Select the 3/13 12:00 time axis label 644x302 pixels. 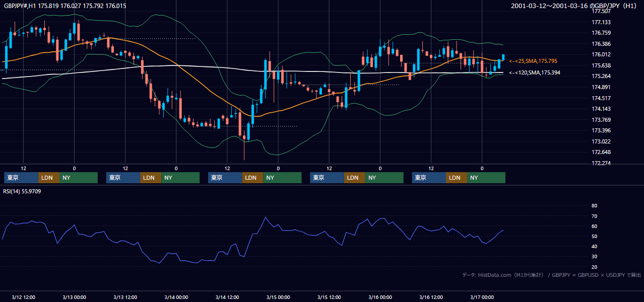tap(125, 297)
